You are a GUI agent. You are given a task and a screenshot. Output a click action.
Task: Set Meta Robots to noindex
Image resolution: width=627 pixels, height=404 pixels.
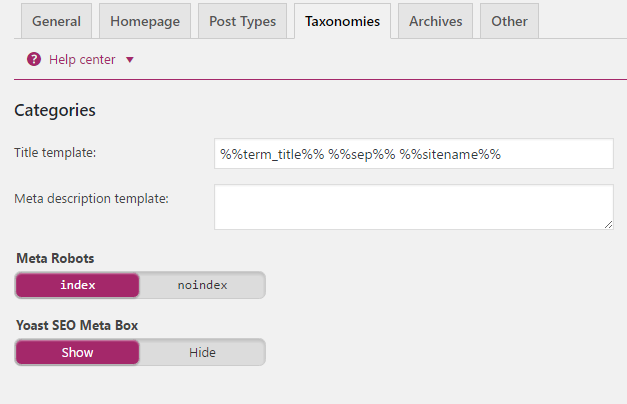pyautogui.click(x=202, y=285)
